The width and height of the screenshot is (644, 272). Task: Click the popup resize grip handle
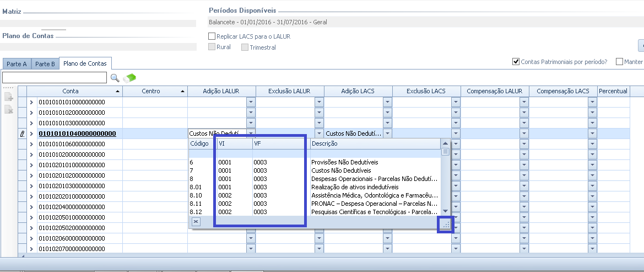tap(446, 225)
